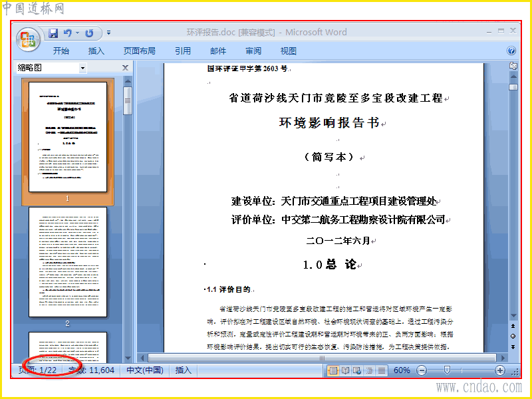Expand the 缩略图 pane selector dropdown
This screenshot has width=532, height=399.
pyautogui.click(x=82, y=68)
